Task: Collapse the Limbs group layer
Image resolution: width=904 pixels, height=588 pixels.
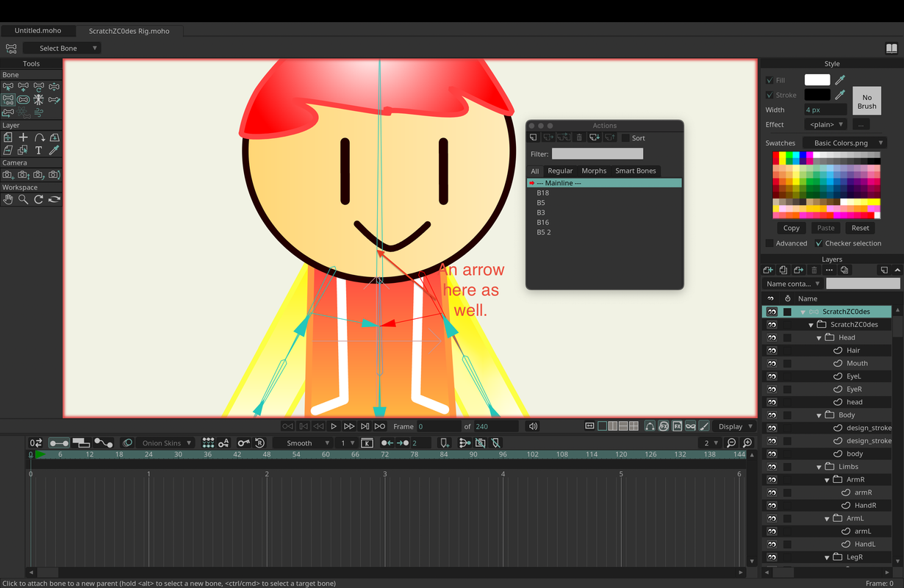Action: pyautogui.click(x=819, y=467)
